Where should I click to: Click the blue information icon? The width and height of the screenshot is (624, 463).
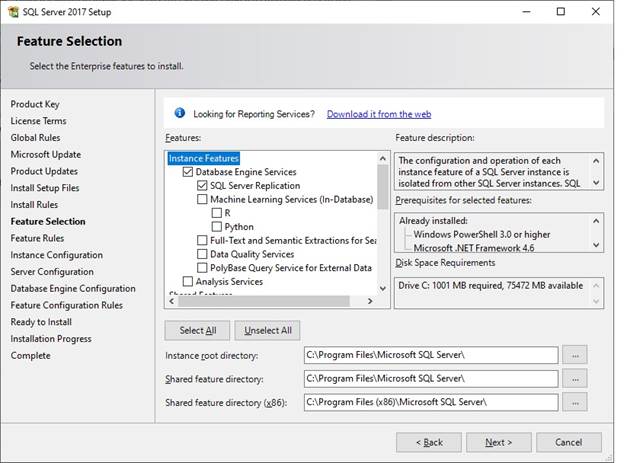180,114
